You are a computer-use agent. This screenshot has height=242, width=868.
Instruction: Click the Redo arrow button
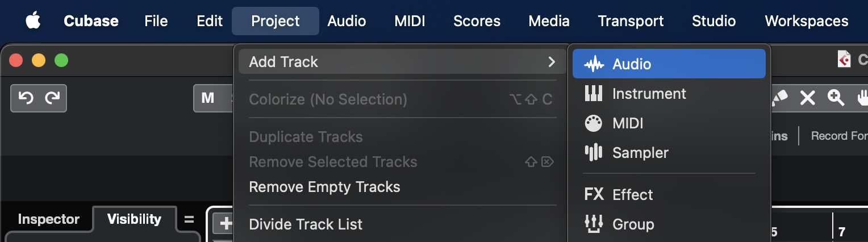[52, 98]
